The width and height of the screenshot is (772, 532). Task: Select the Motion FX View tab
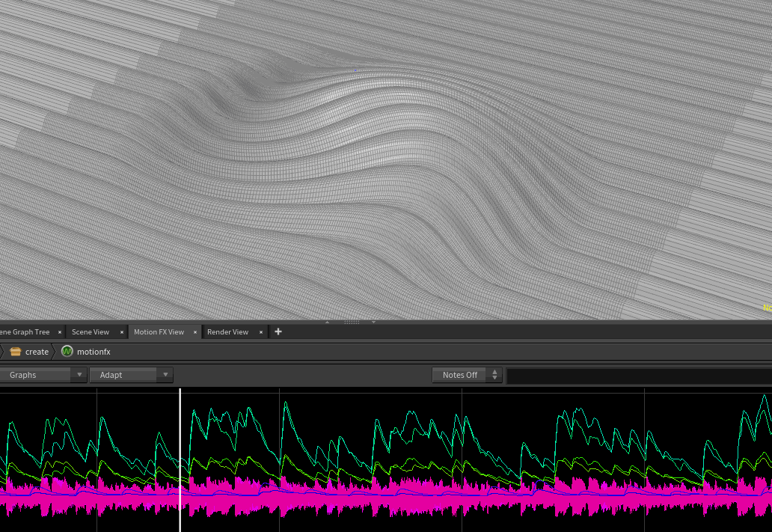click(x=159, y=332)
